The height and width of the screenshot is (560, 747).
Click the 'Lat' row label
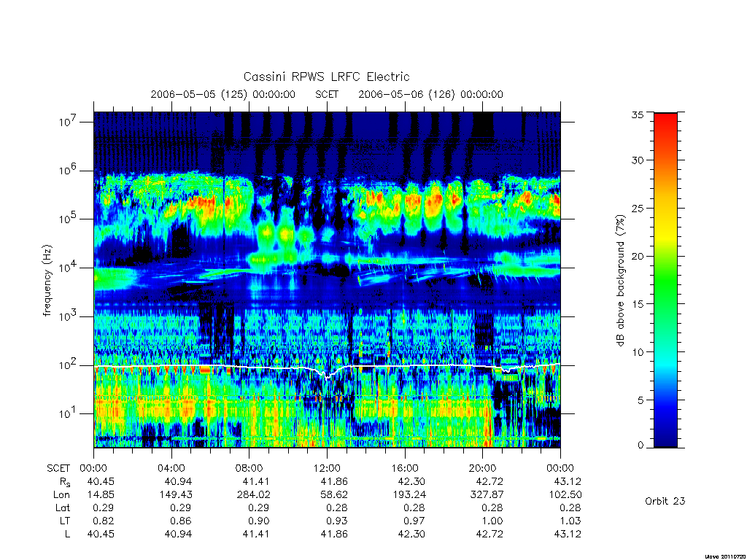63,507
